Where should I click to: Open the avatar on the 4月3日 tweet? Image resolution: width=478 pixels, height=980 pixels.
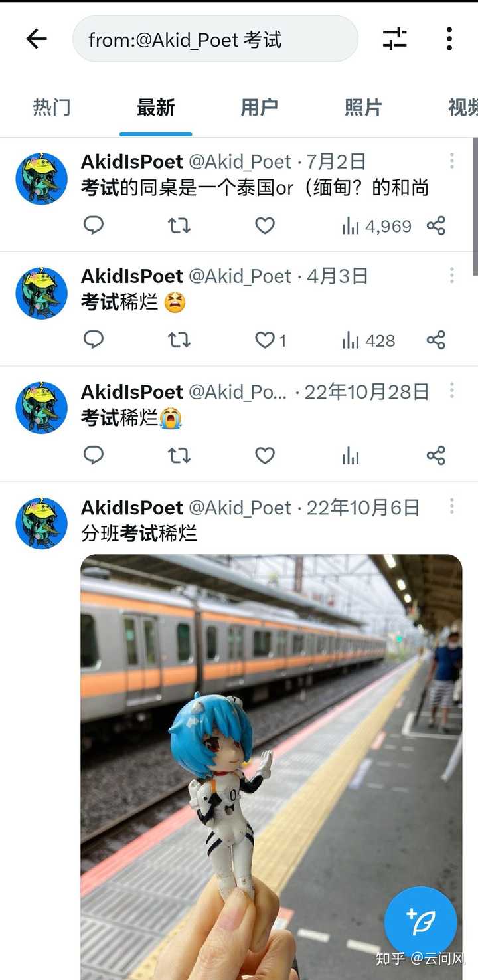pos(42,294)
